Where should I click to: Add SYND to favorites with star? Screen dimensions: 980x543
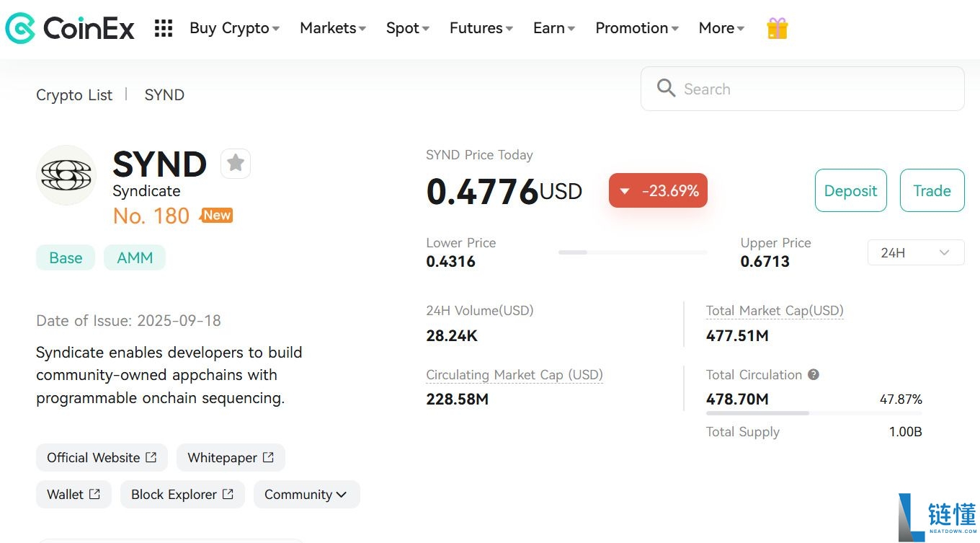point(236,163)
